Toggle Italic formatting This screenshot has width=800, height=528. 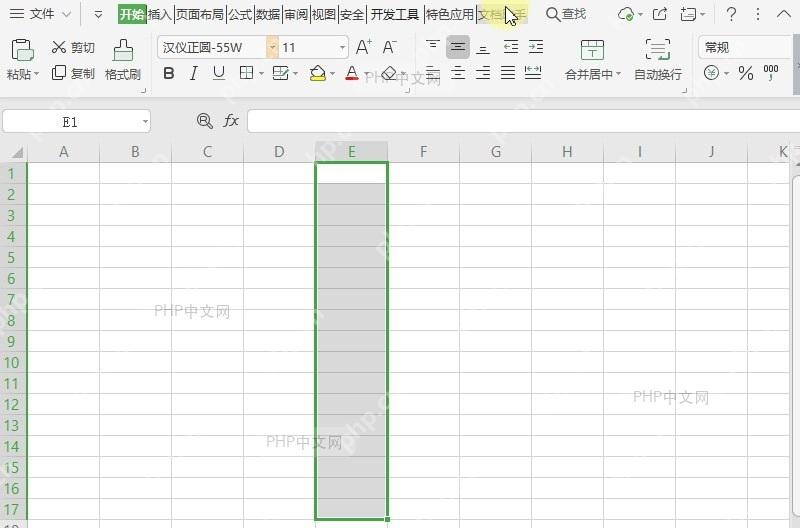pyautogui.click(x=193, y=73)
